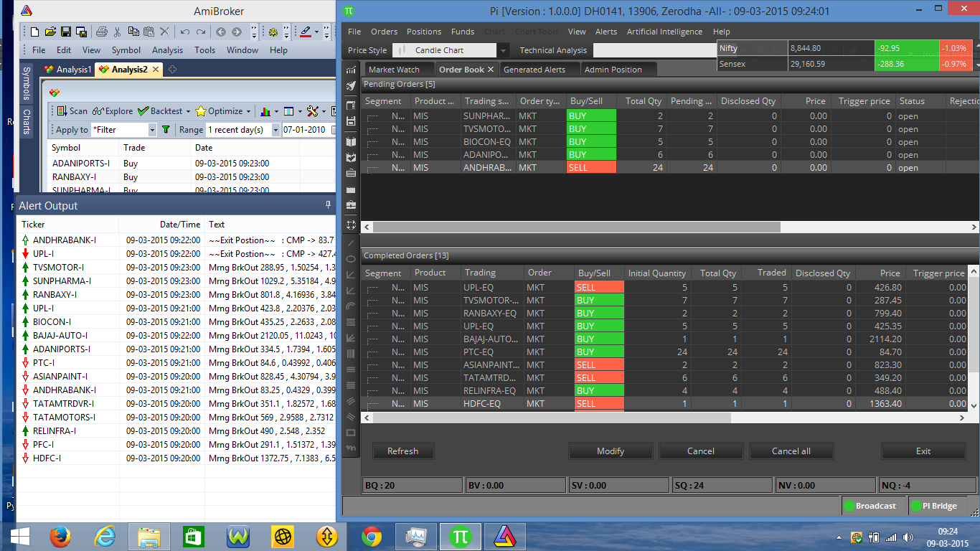Select the SUNPHAR pending order row
The image size is (980, 551).
tap(669, 116)
